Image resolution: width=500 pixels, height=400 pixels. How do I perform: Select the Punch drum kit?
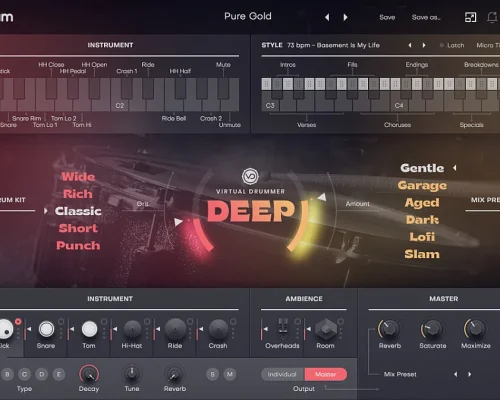[x=78, y=246]
